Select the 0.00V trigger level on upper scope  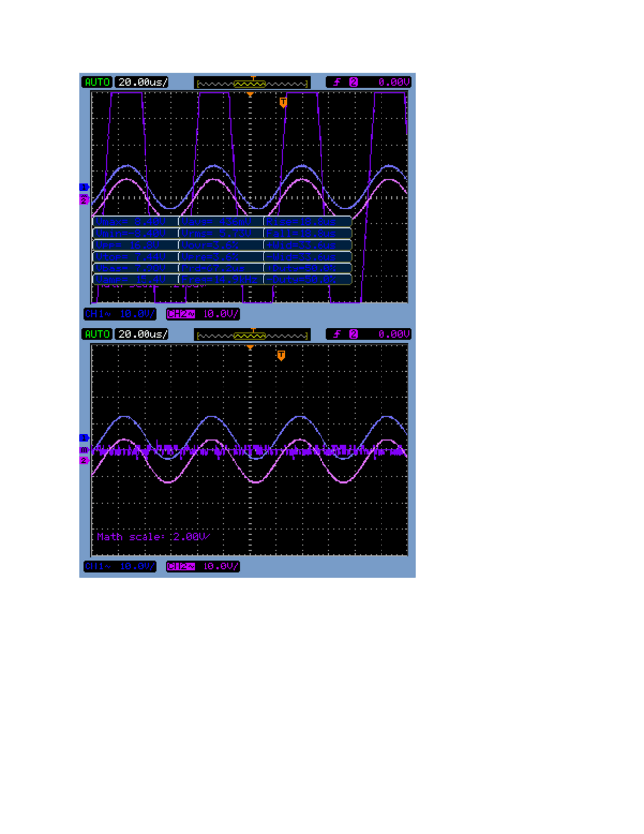tap(393, 82)
